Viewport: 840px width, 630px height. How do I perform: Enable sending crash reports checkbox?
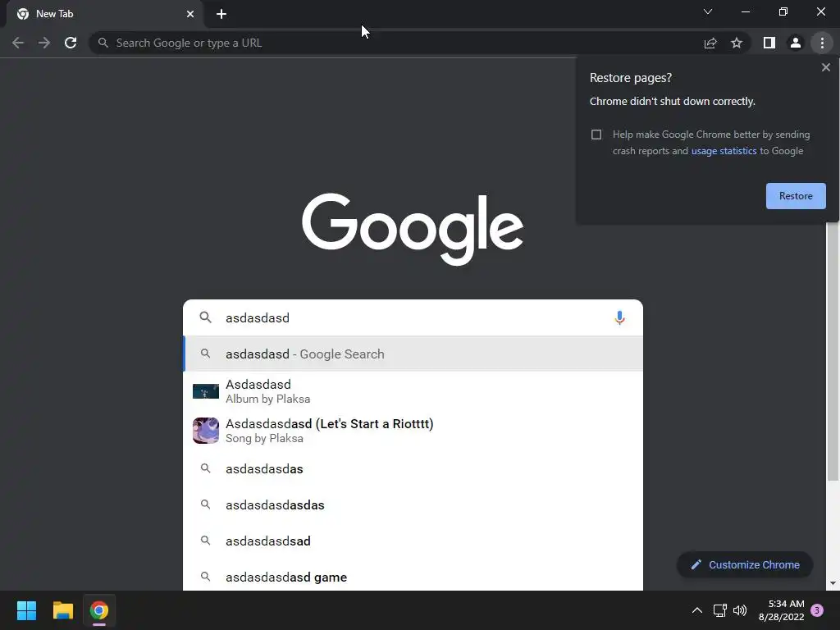tap(596, 135)
